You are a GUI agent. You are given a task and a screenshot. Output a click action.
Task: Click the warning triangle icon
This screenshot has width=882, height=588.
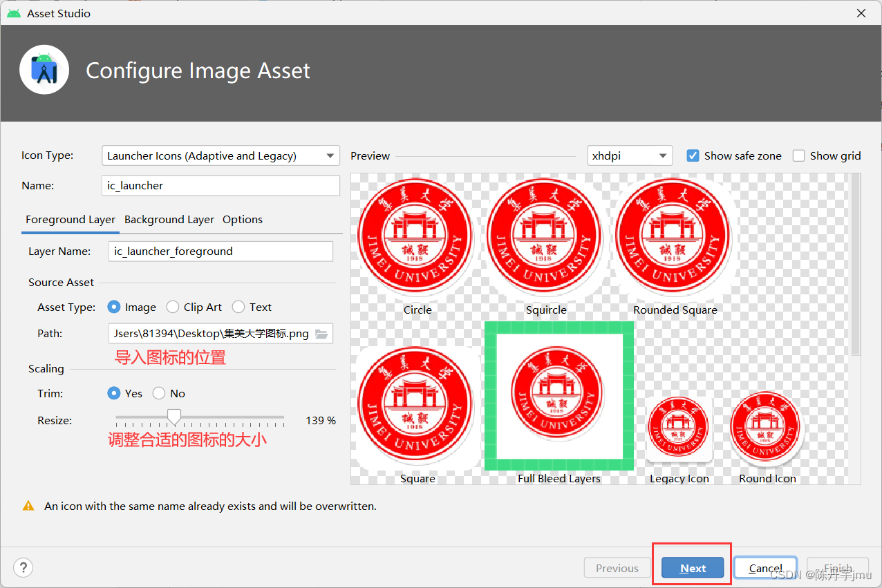click(28, 506)
